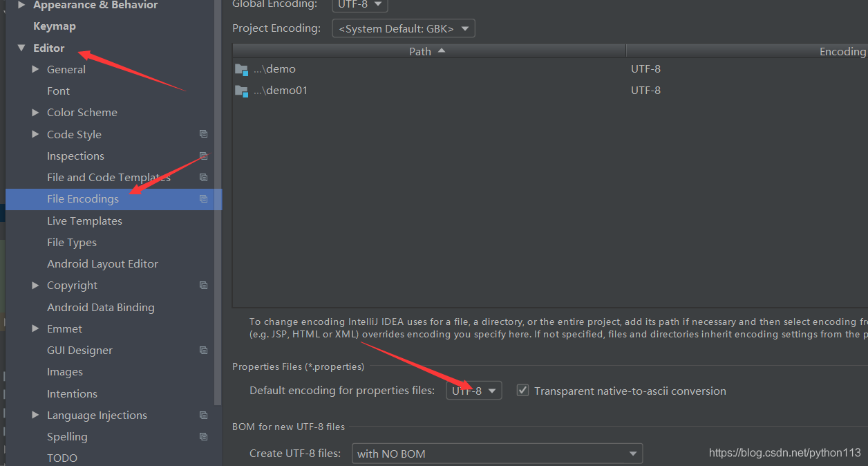This screenshot has height=466, width=868.
Task: Expand the Language Injections node arrow
Action: pyautogui.click(x=35, y=416)
